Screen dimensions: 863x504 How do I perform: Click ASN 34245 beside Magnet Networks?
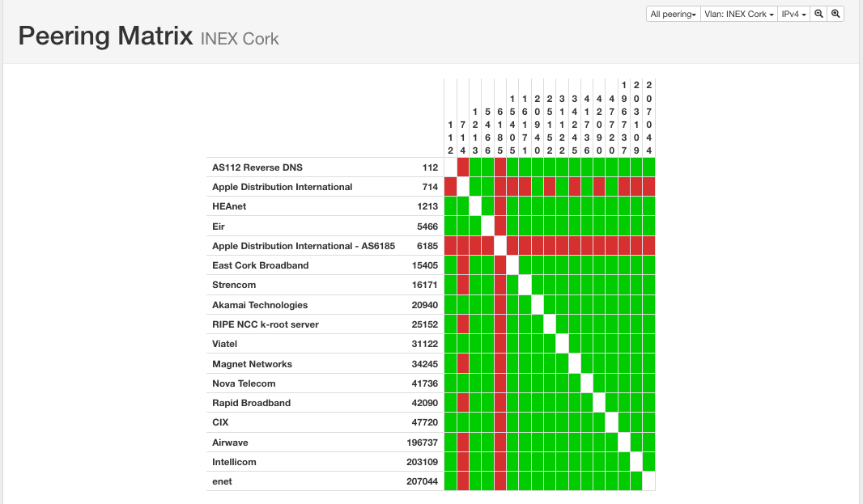click(x=425, y=364)
